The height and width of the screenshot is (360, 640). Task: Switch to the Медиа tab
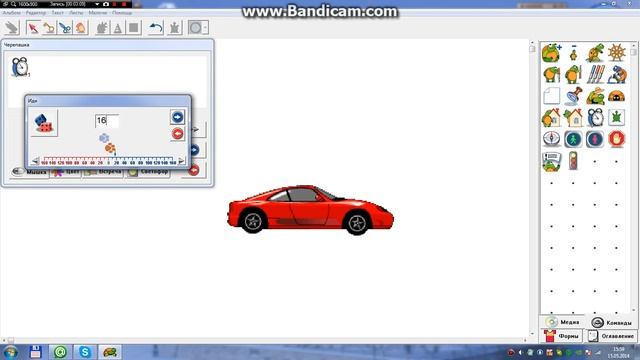click(563, 322)
